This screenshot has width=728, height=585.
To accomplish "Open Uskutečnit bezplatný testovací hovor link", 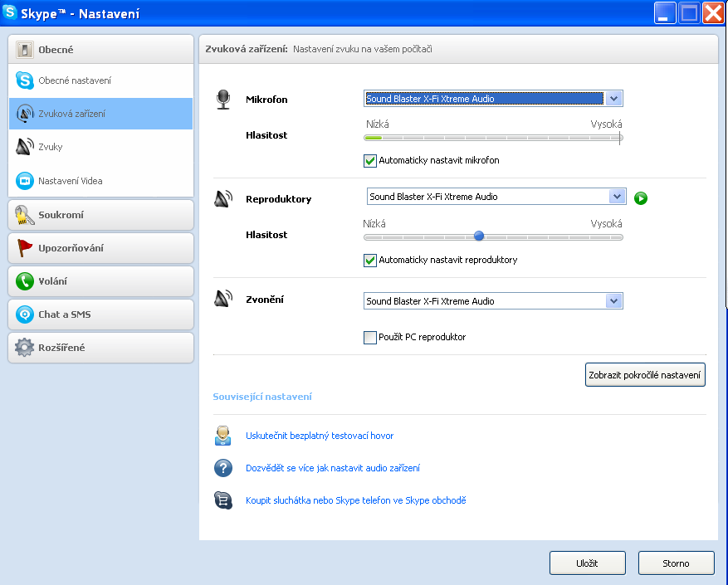I will [x=320, y=436].
